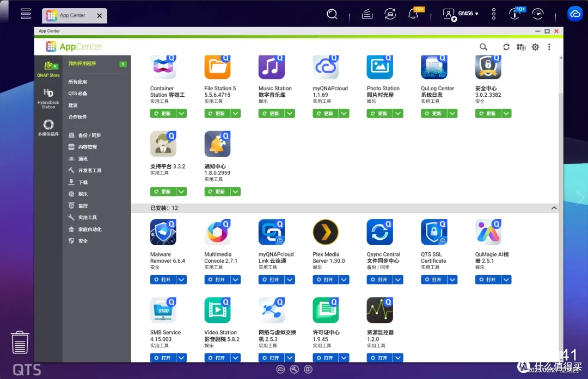588x379 pixels.
Task: Open the system info icon with 10+ badge
Action: point(514,14)
